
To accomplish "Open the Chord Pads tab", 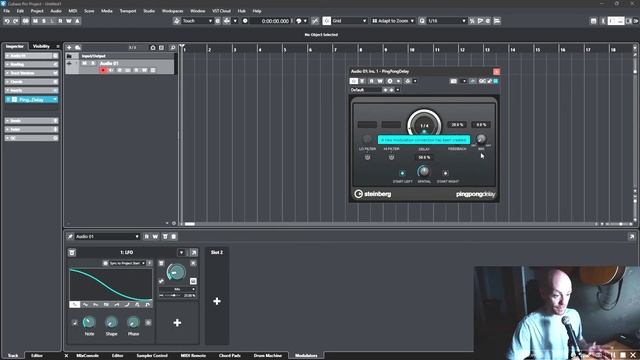I will (229, 356).
